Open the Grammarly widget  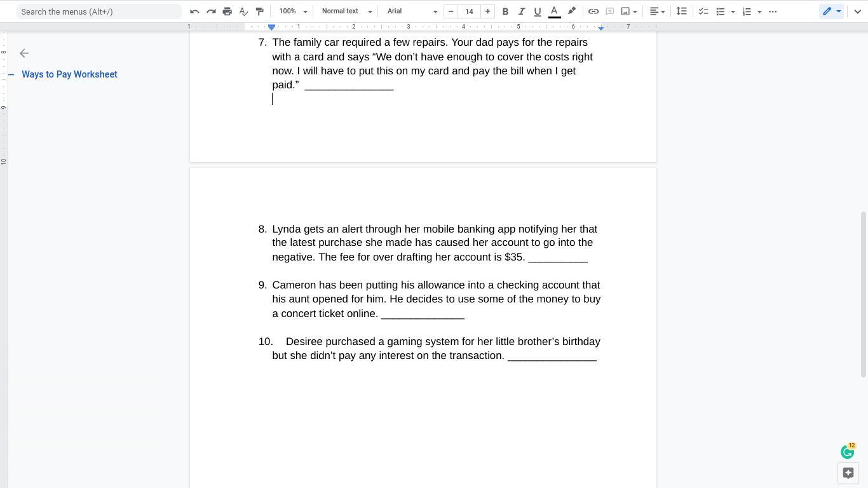click(847, 452)
